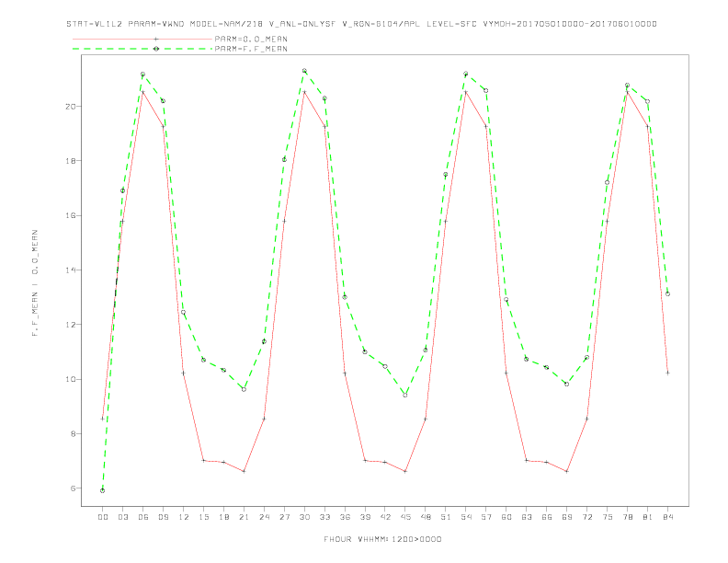
Task: Click x-axis tick label 18
Action: click(x=223, y=517)
